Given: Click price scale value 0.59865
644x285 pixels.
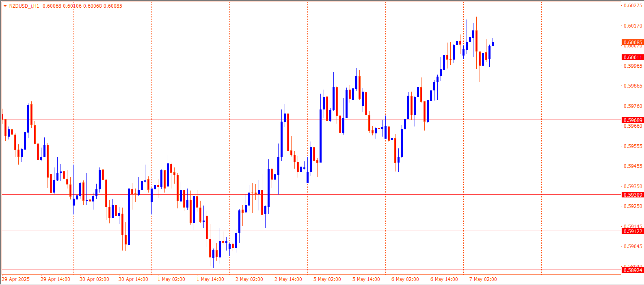Looking at the screenshot, I should [x=633, y=86].
